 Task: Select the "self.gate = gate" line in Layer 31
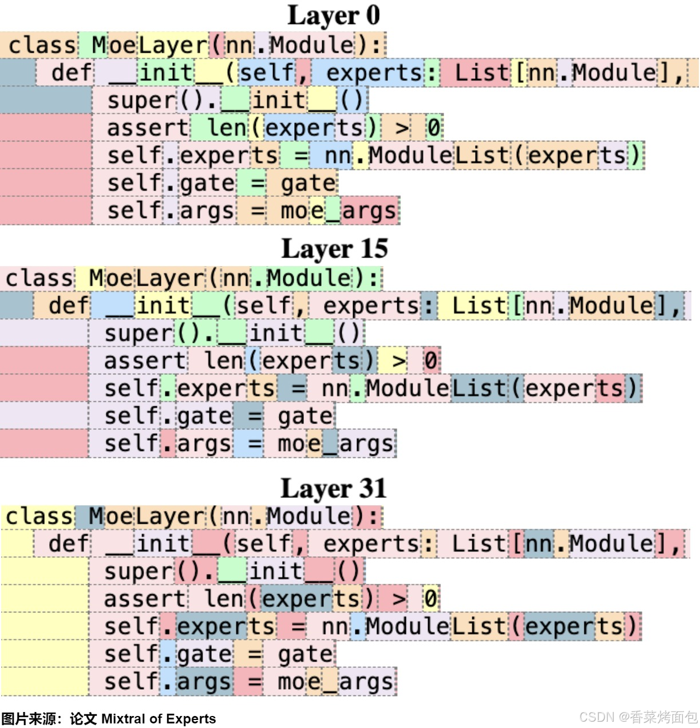(168, 654)
